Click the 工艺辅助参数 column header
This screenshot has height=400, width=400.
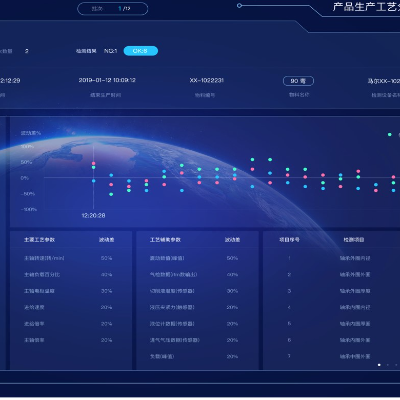point(165,240)
